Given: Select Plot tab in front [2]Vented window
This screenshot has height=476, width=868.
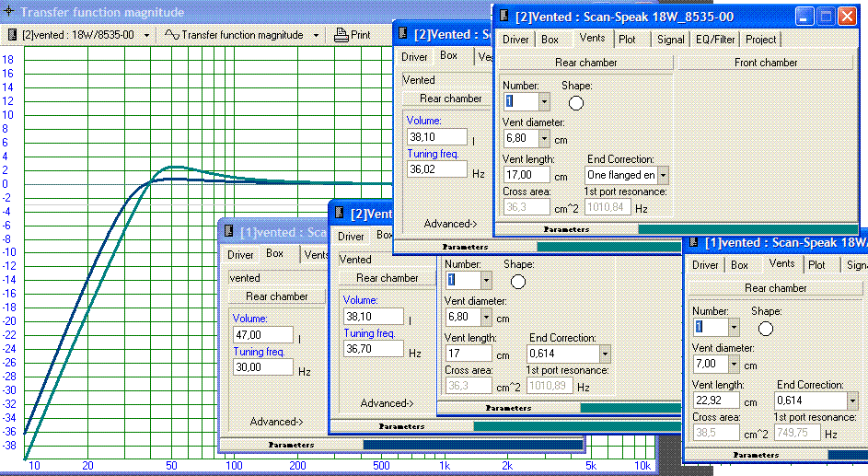Looking at the screenshot, I should click(x=627, y=40).
